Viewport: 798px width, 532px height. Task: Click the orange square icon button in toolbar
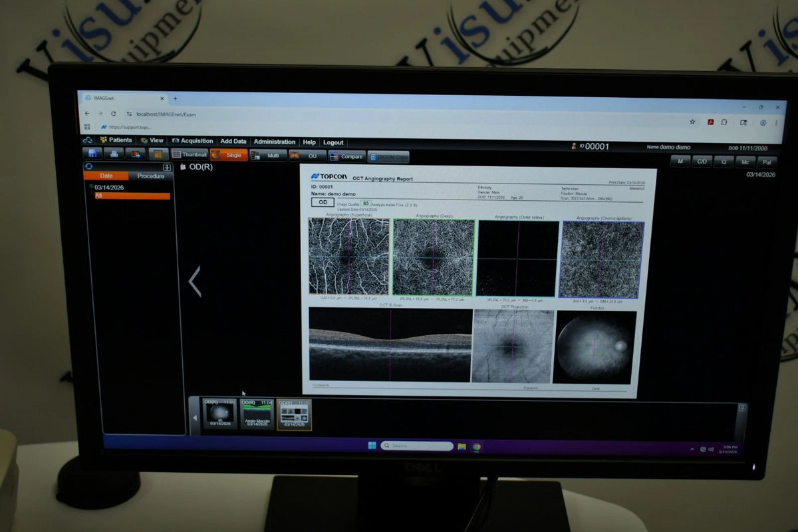158,154
